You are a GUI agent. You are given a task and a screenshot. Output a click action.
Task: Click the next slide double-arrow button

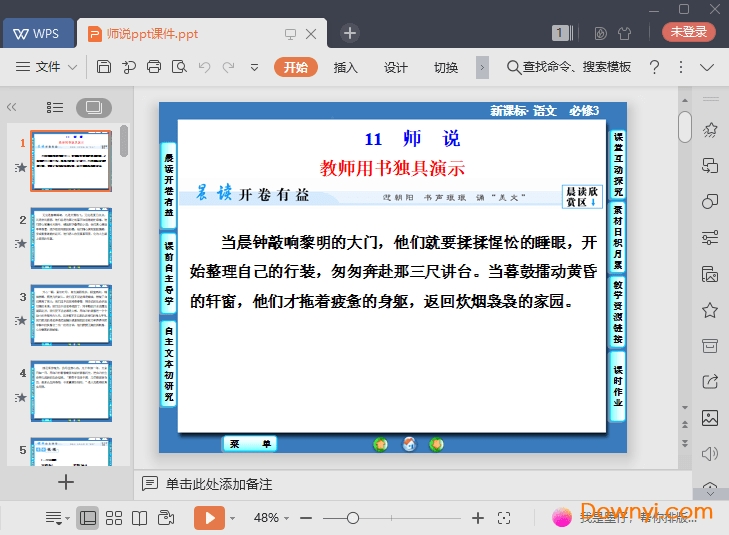[685, 443]
